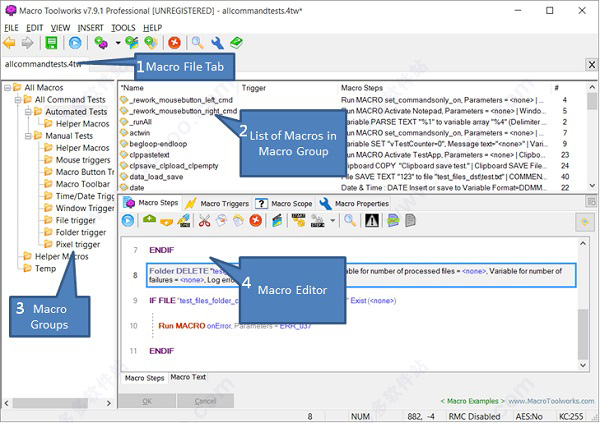600x423 pixels.
Task: Close the allcommandtests.4tw file tab
Action: [x=592, y=64]
